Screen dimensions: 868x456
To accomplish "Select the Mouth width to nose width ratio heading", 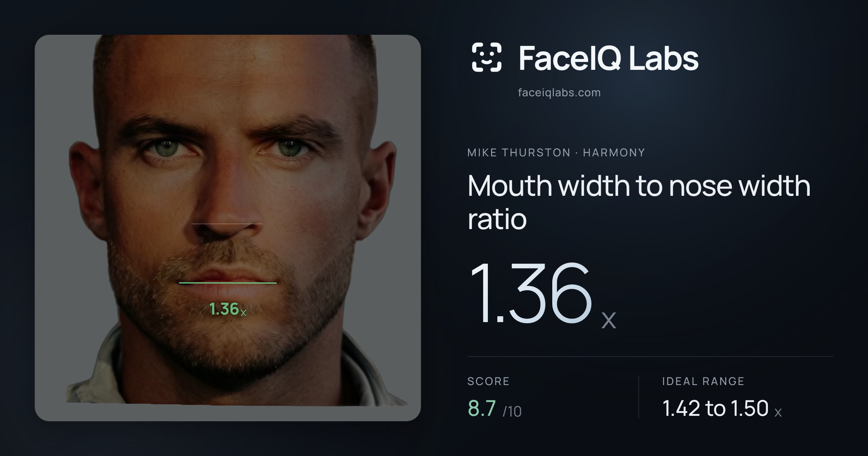I will point(639,202).
